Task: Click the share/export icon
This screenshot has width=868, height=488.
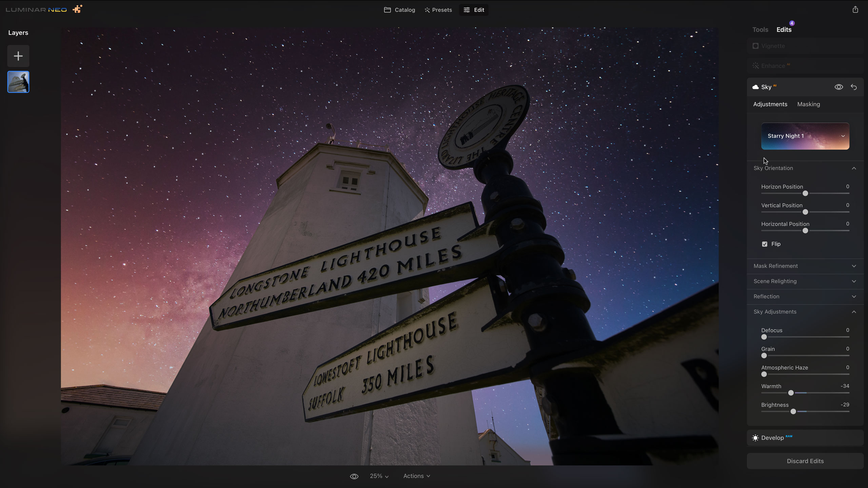Action: pyautogui.click(x=855, y=9)
